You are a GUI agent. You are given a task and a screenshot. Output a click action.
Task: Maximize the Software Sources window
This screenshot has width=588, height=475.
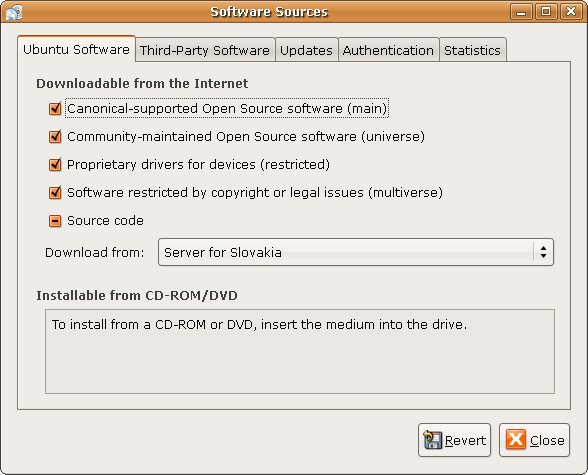(546, 12)
